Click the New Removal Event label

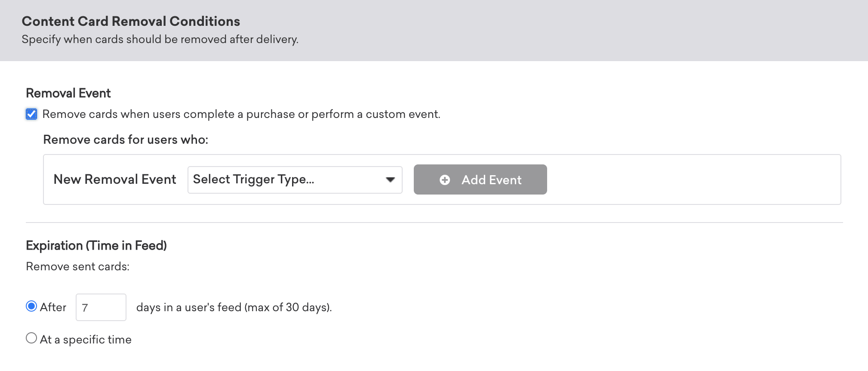(x=115, y=179)
